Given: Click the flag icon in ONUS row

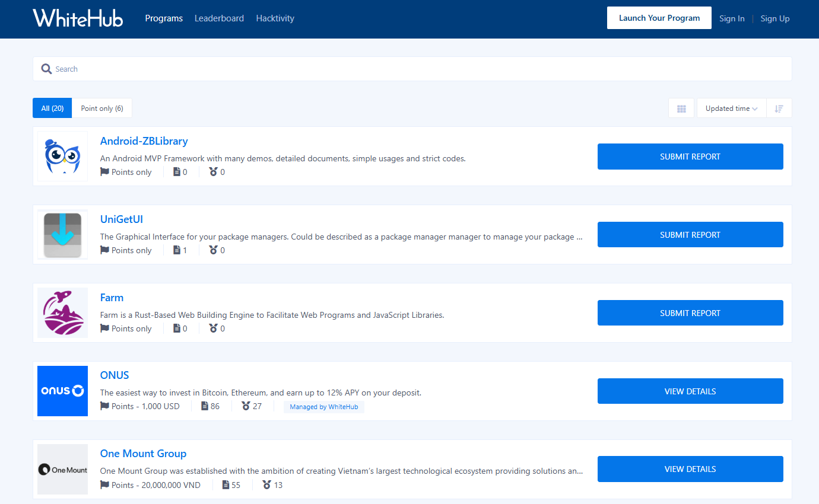Looking at the screenshot, I should [x=104, y=406].
